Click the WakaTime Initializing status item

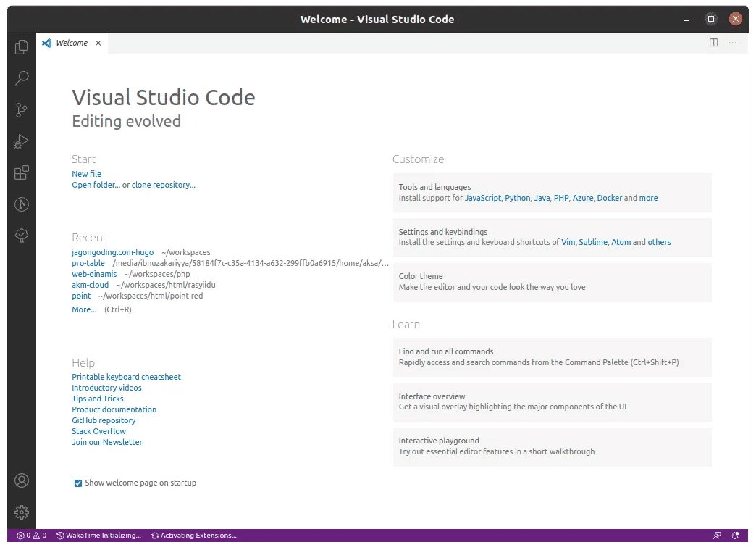98,535
